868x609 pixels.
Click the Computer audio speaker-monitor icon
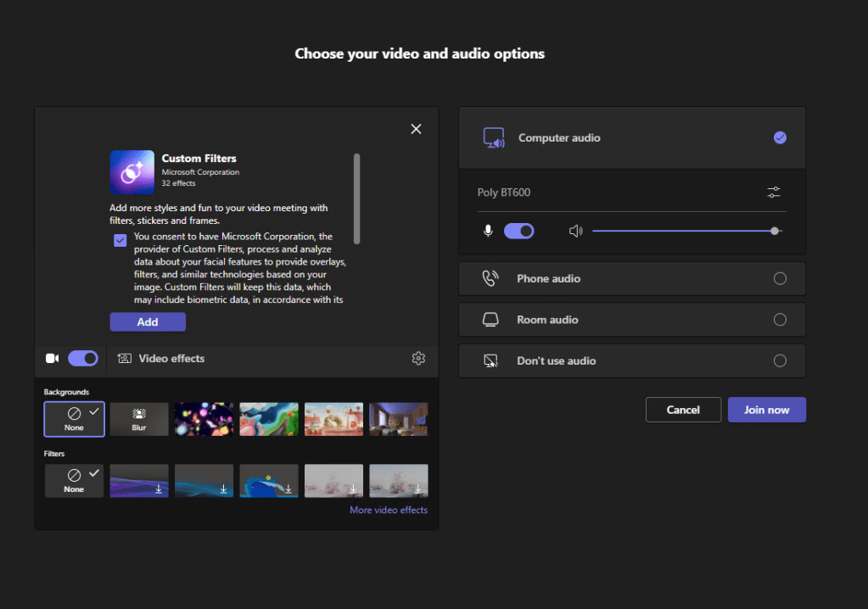495,137
